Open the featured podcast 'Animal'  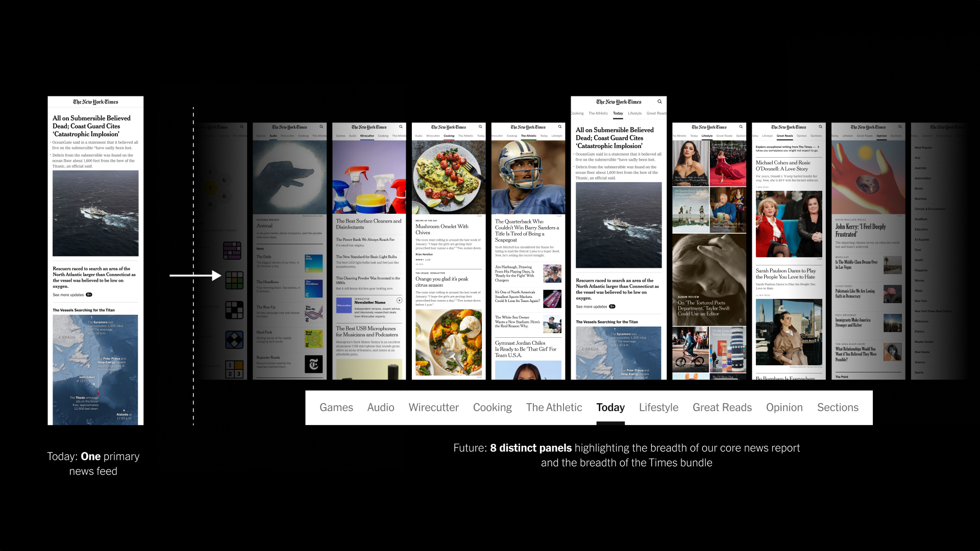click(x=264, y=226)
